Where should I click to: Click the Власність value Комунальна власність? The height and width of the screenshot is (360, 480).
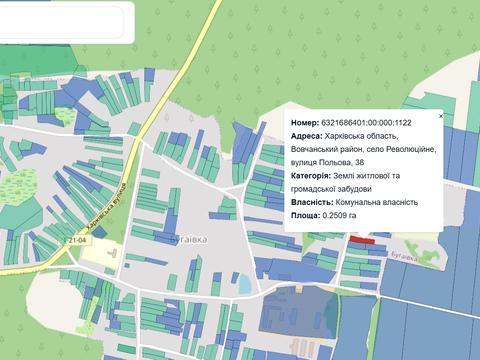pos(377,202)
